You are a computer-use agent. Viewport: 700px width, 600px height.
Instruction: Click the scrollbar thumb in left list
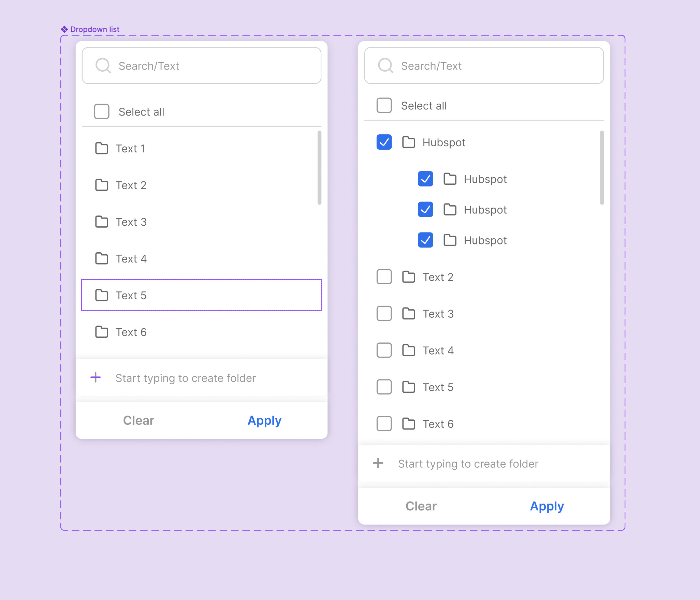point(319,168)
